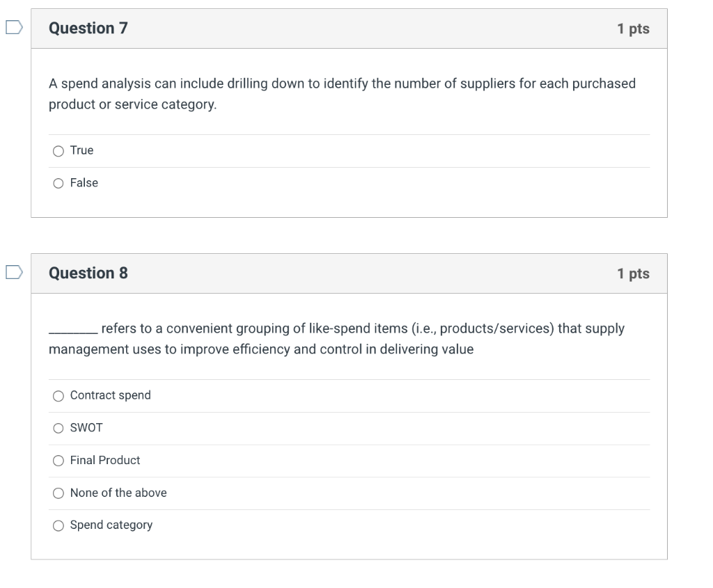Choose the None of the above radio circle
The height and width of the screenshot is (588, 713).
[58, 493]
